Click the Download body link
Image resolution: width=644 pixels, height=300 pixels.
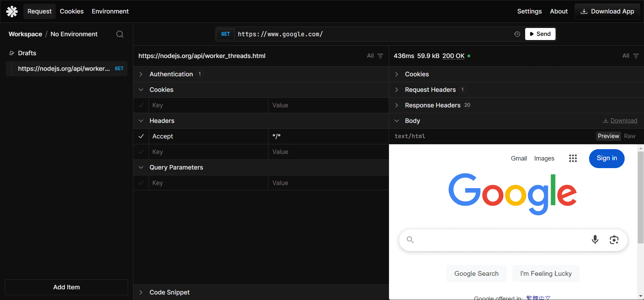click(620, 121)
